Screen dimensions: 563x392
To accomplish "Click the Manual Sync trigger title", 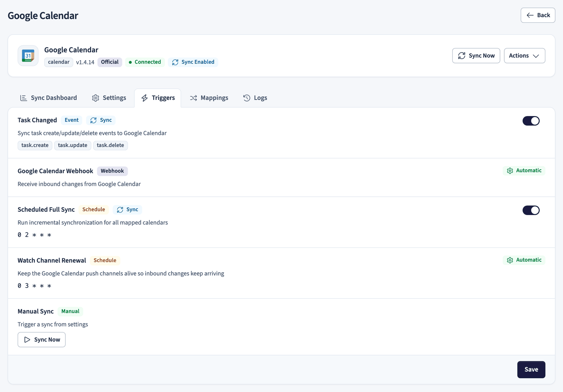I will [36, 311].
